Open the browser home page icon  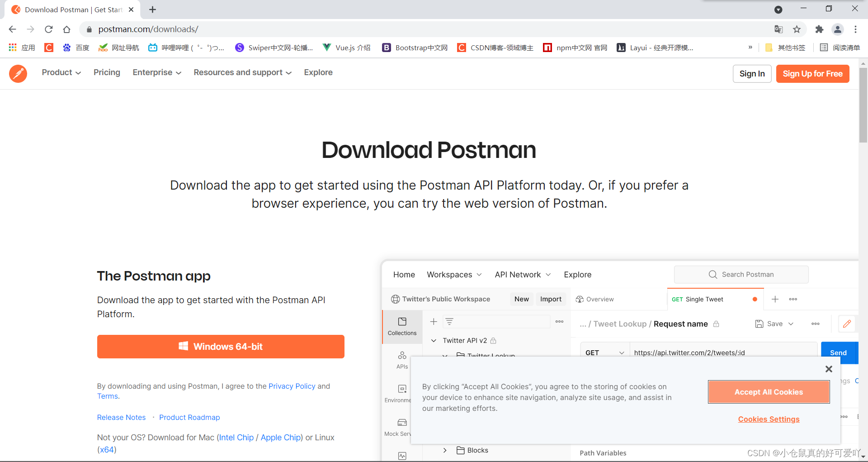[x=67, y=29]
